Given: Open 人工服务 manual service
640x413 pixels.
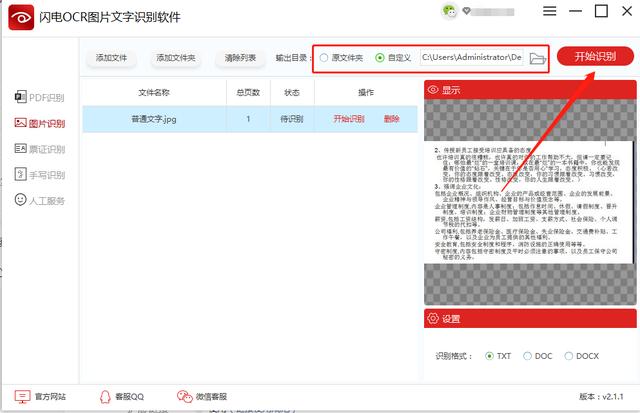Looking at the screenshot, I should click(x=40, y=201).
